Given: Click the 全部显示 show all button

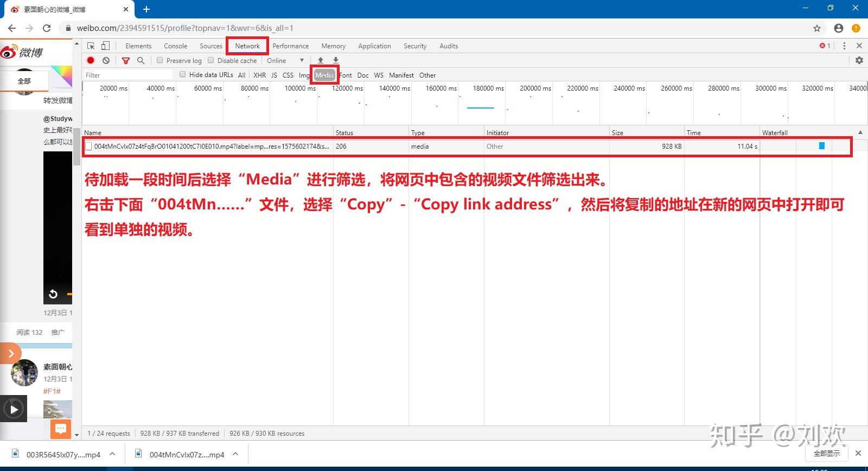Looking at the screenshot, I should pyautogui.click(x=827, y=453).
